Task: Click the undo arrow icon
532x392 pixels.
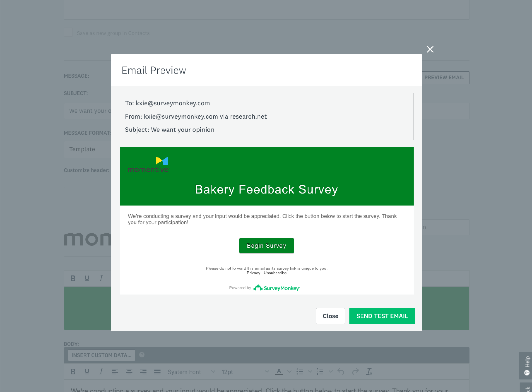Action: point(341,372)
